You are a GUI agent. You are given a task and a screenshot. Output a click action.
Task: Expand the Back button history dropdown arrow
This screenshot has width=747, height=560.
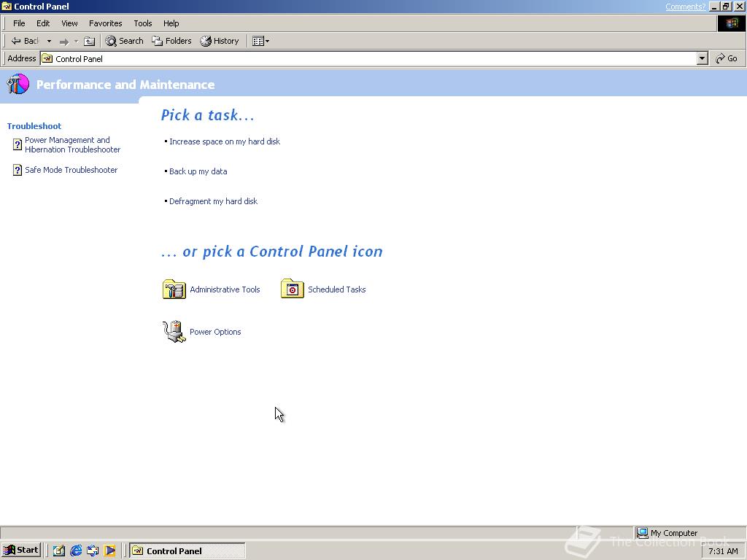coord(49,42)
